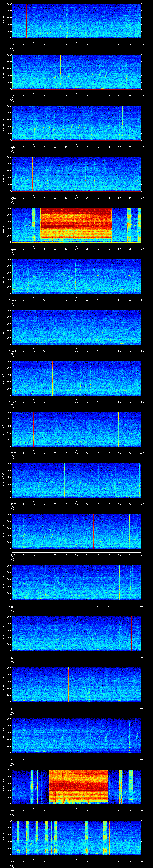Click the spectrogram panel starting at 14:06:00
The width and height of the screenshot is (153, 868).
point(77,276)
